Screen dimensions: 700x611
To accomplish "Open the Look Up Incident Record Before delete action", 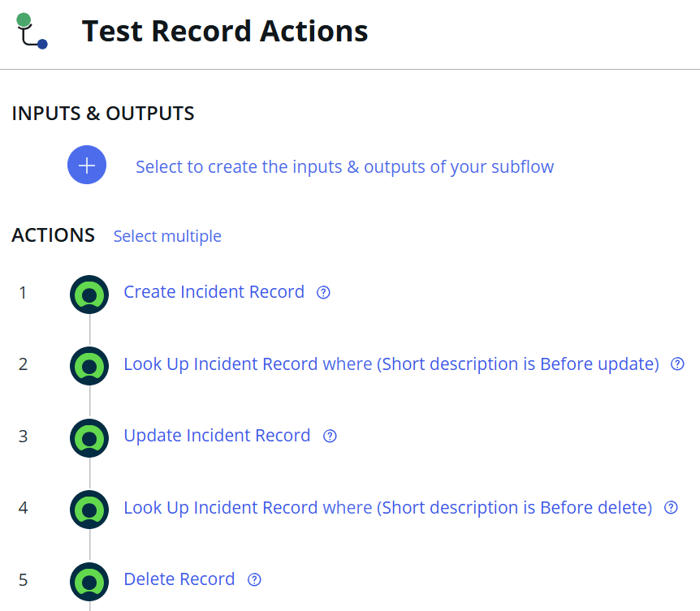I will pos(387,508).
